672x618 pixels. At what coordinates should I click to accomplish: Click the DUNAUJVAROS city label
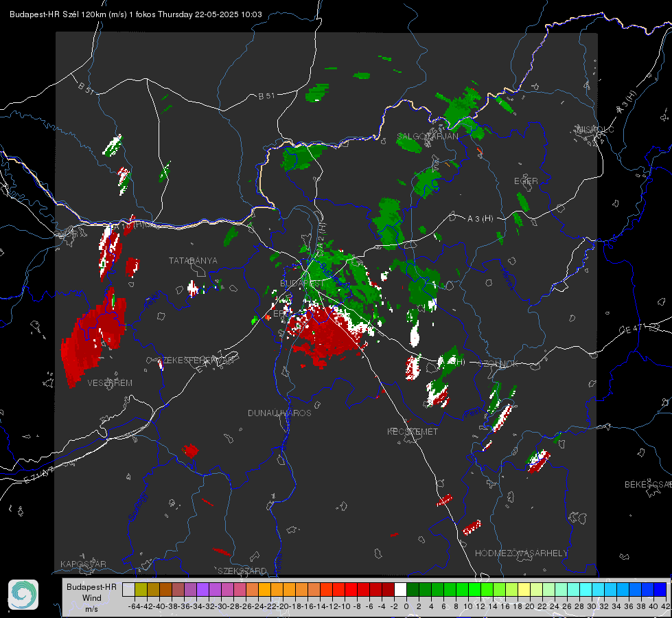click(279, 413)
